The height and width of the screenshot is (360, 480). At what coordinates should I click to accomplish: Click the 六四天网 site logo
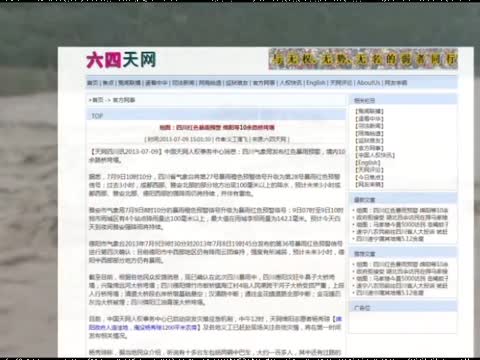[x=121, y=60]
